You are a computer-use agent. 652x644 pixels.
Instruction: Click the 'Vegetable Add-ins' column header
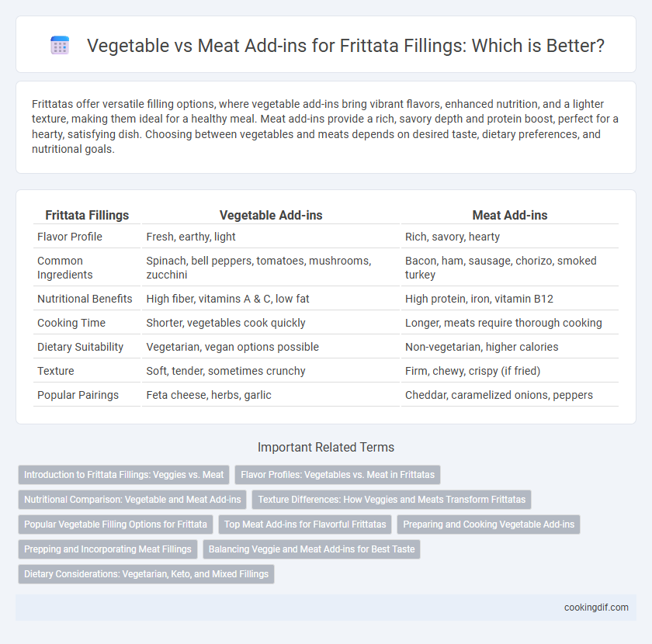(x=271, y=215)
